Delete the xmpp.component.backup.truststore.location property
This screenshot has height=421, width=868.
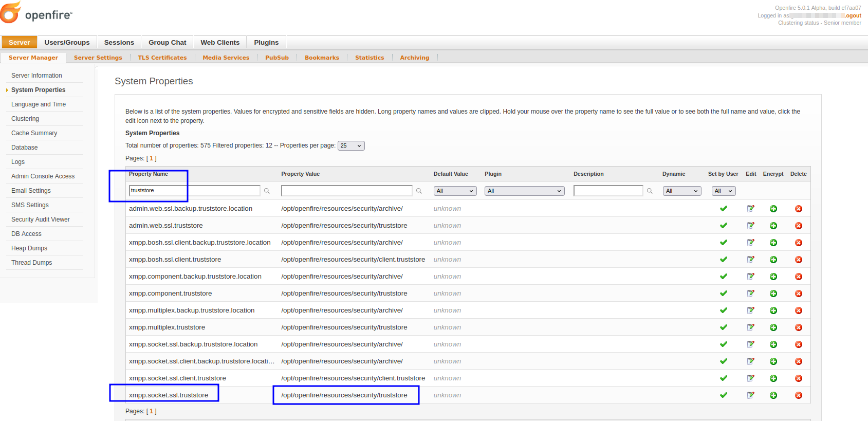click(x=799, y=277)
